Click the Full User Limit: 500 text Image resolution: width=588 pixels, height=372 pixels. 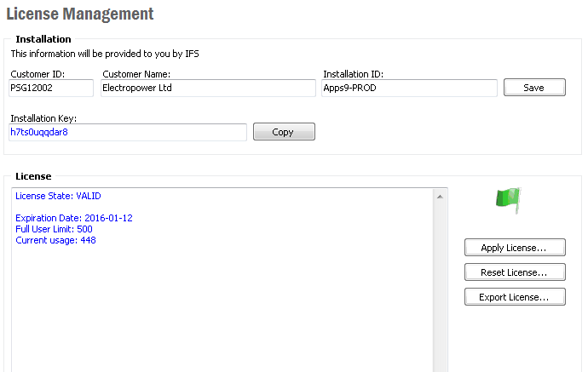(x=55, y=229)
